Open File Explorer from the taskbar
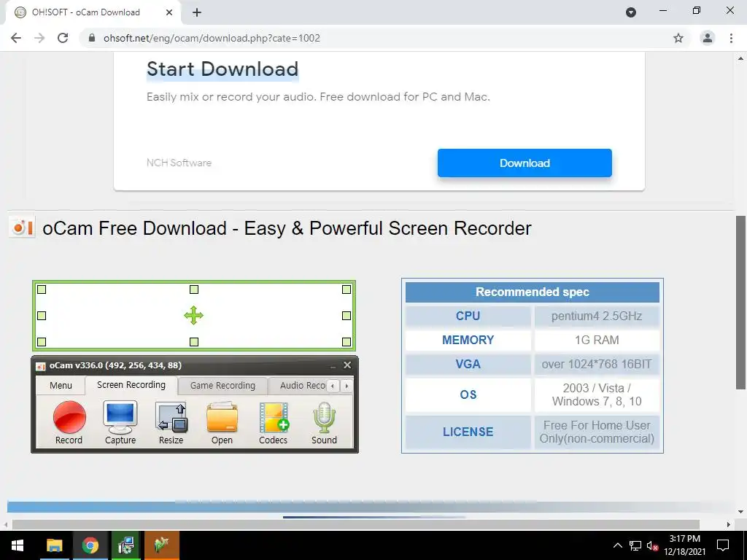Viewport: 747px width, 560px height. (54, 545)
